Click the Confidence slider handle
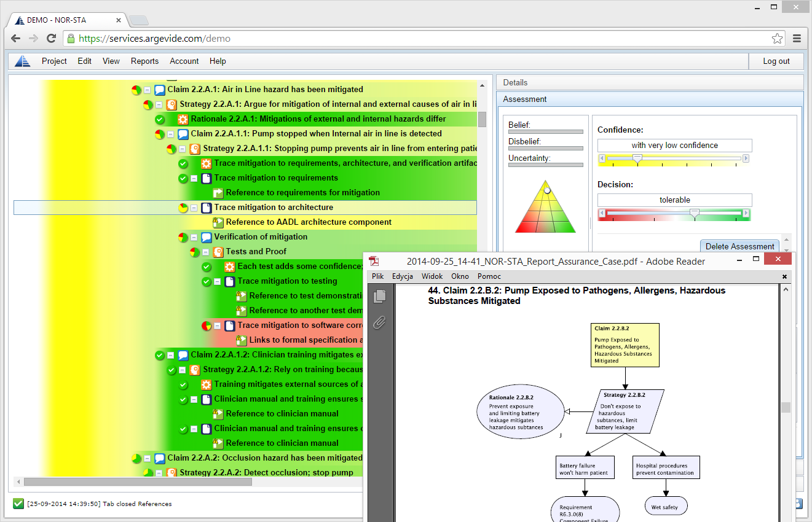 click(638, 158)
